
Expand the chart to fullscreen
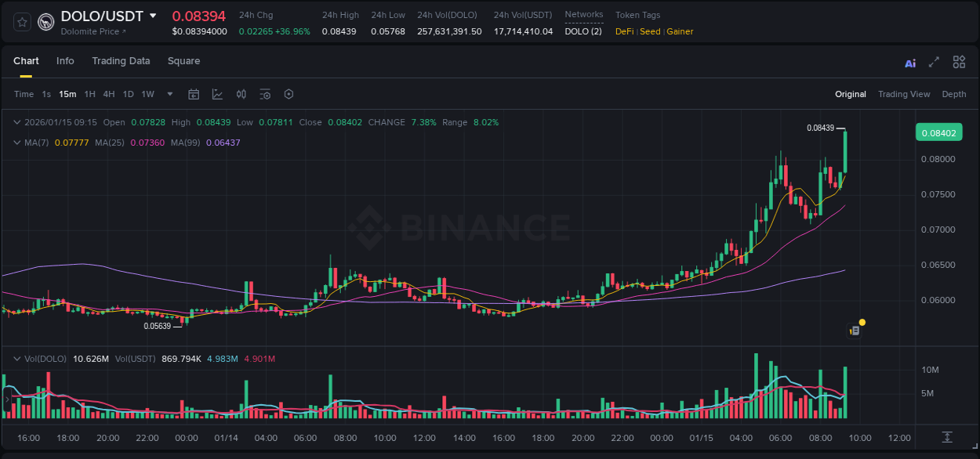tap(934, 62)
